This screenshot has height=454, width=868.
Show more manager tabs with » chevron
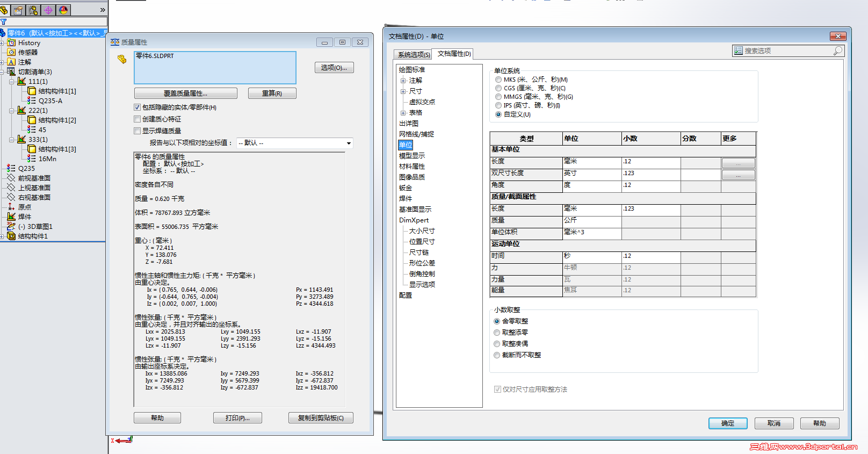point(103,10)
